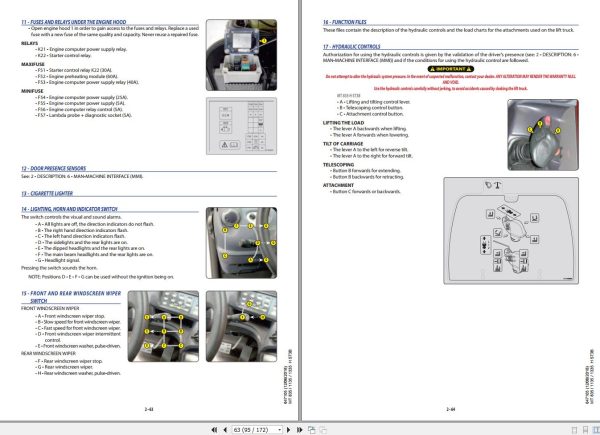Image resolution: width=600 pixels, height=435 pixels.
Task: Click heading 13 - Cigarette lighter
Action: (x=47, y=193)
